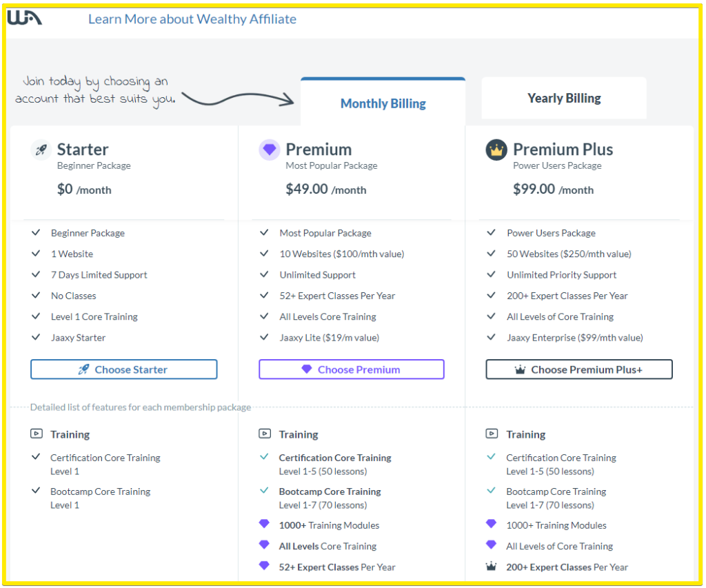Image resolution: width=706 pixels, height=588 pixels.
Task: Click the Premium diamond icon
Action: tap(270, 150)
